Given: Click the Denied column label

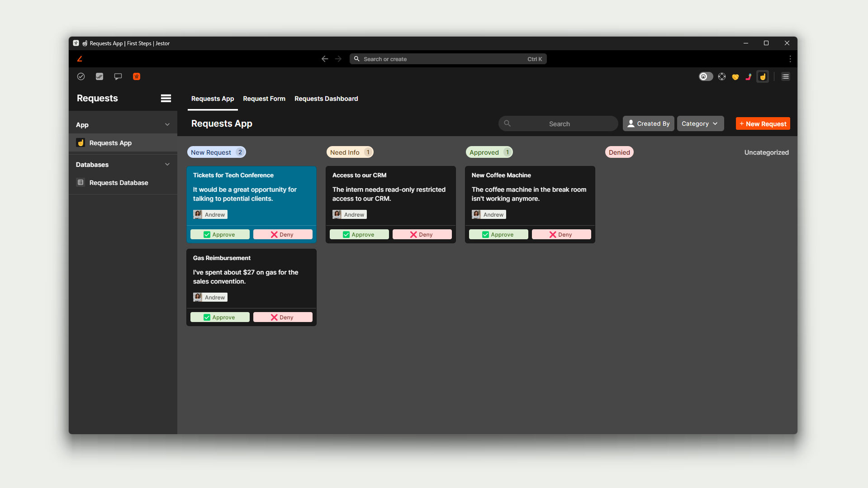Looking at the screenshot, I should point(619,152).
